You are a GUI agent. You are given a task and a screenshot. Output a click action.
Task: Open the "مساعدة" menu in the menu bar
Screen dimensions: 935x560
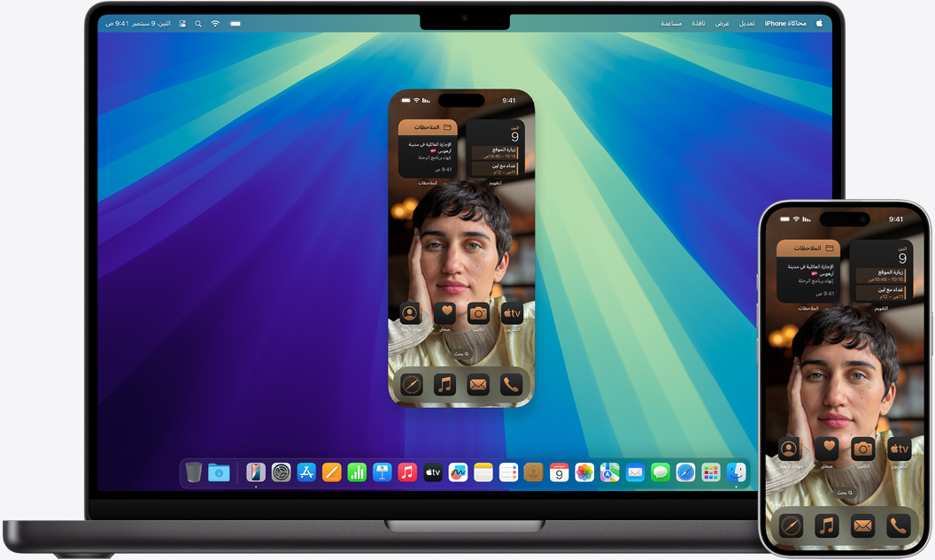tap(671, 23)
